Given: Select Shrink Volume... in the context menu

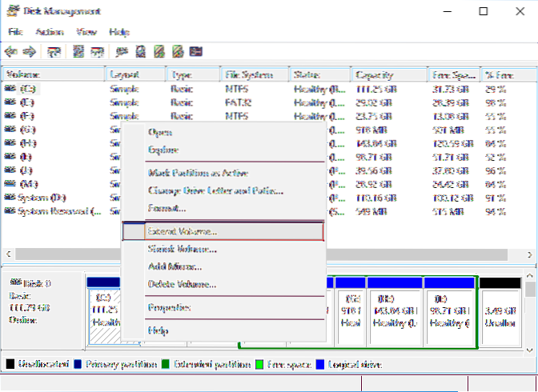Looking at the screenshot, I should point(182,249).
